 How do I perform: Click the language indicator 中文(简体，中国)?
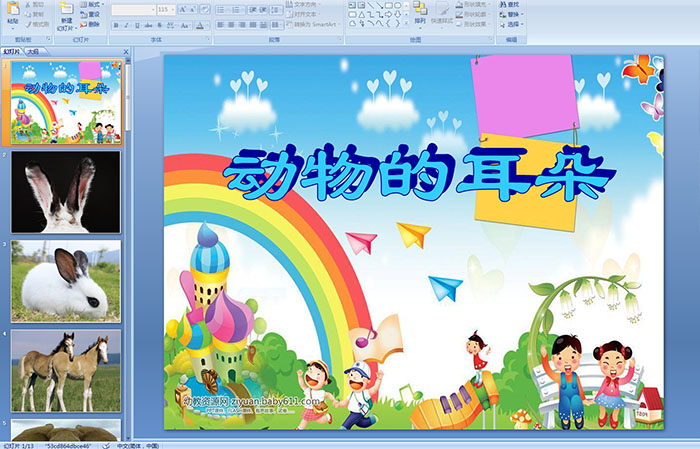click(x=138, y=445)
